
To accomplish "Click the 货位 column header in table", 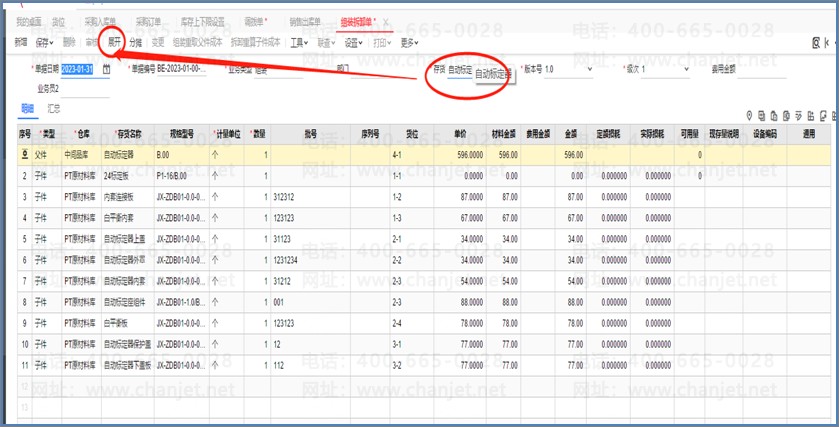I will (x=412, y=134).
